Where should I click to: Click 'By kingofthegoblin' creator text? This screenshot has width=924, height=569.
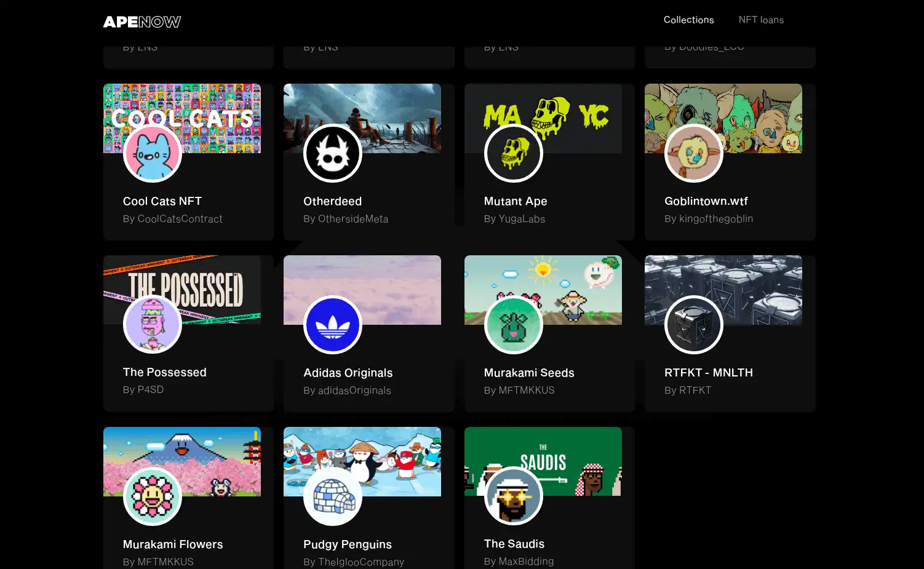pos(709,219)
